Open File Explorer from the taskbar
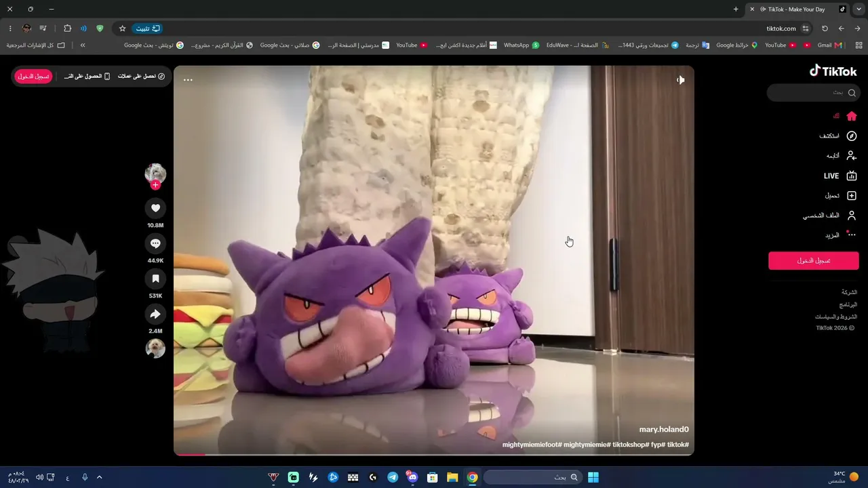Screen dimensions: 868x488 point(452,477)
